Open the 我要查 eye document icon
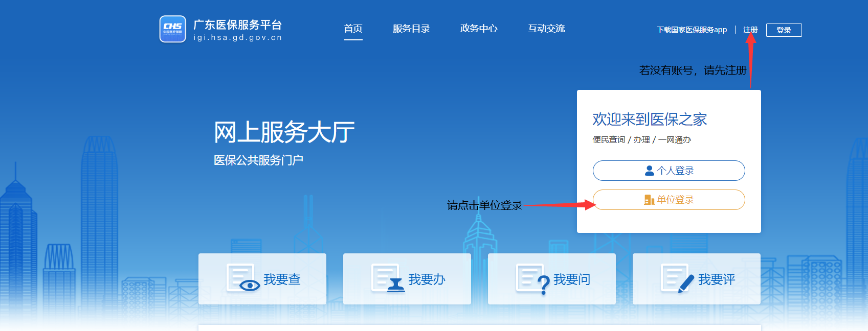 click(242, 278)
